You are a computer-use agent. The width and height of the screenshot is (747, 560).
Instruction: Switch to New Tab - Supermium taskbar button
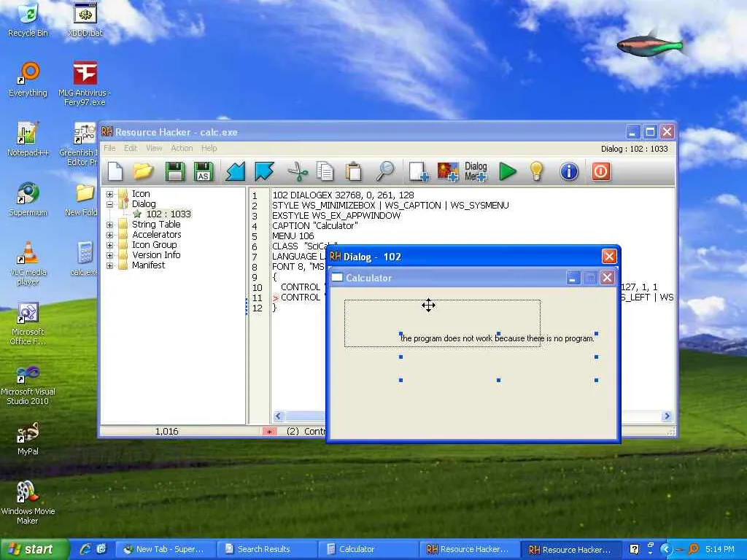click(x=165, y=549)
